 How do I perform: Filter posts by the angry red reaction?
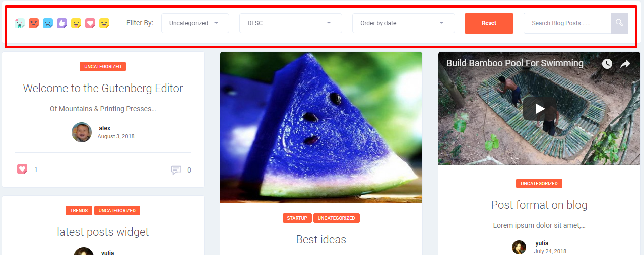[x=34, y=23]
